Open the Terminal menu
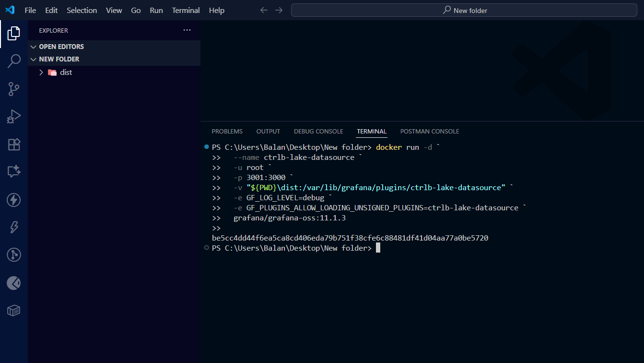Viewport: 644px width, 363px height. 186,10
